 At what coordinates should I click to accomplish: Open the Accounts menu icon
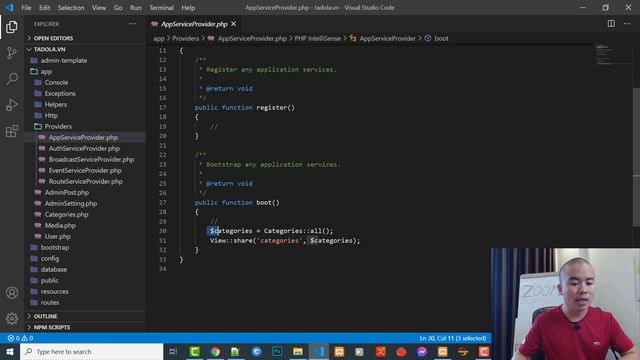(x=11, y=293)
